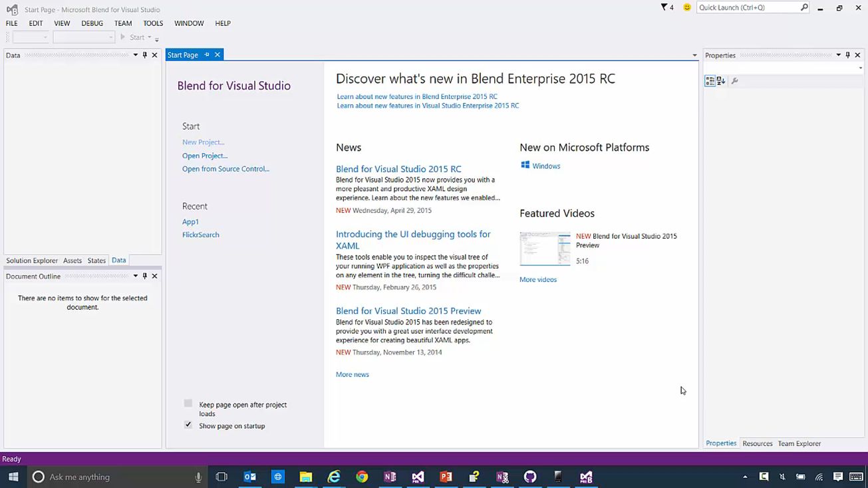Uncheck Show page on startup

(x=188, y=425)
